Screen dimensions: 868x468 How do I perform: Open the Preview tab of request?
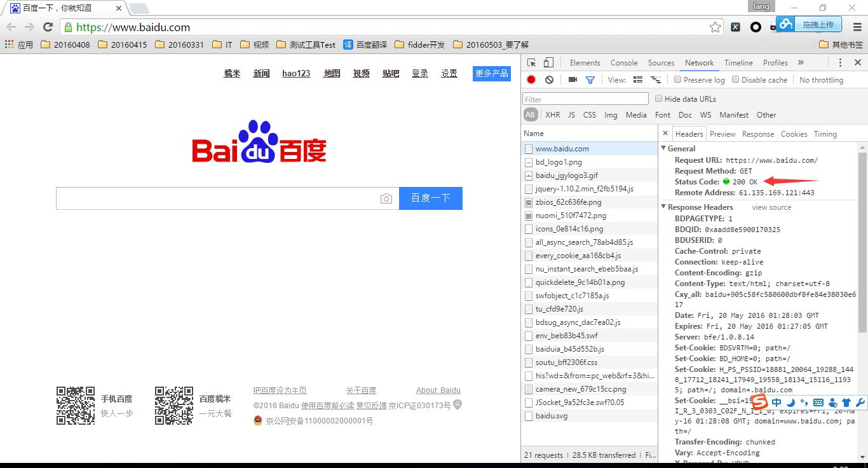click(x=722, y=134)
